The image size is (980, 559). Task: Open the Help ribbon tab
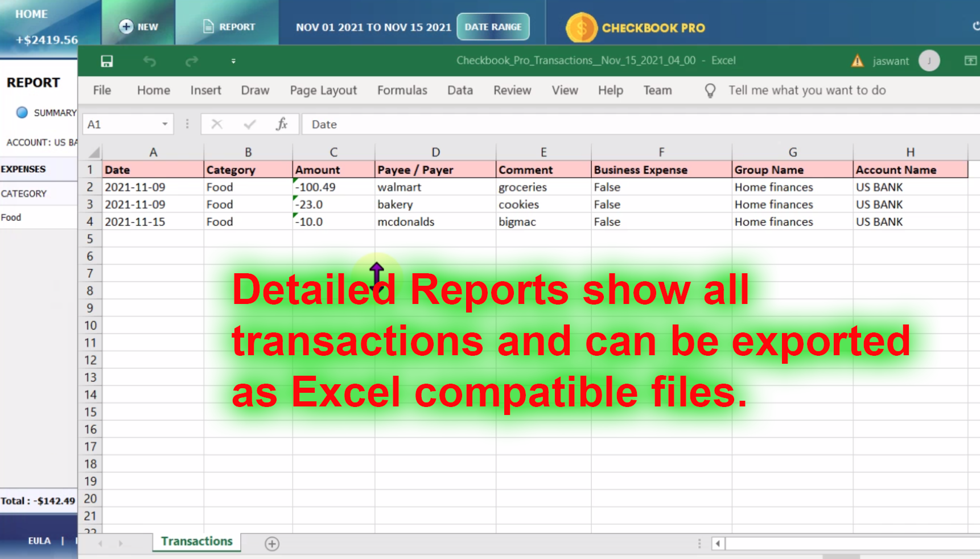610,90
